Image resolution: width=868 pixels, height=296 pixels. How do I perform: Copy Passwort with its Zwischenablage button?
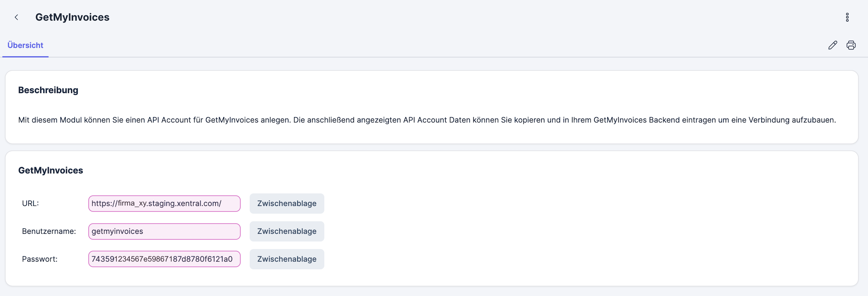click(x=287, y=259)
